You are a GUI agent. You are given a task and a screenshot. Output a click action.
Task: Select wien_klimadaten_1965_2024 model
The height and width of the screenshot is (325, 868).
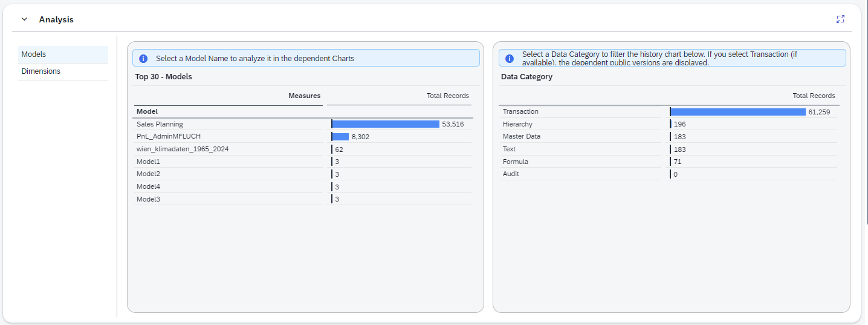point(183,149)
